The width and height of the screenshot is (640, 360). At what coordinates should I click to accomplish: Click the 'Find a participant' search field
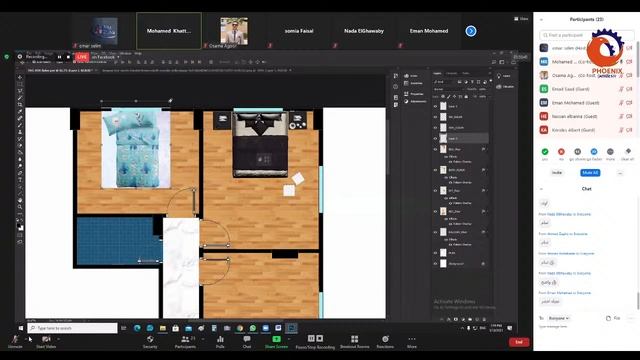tap(587, 35)
